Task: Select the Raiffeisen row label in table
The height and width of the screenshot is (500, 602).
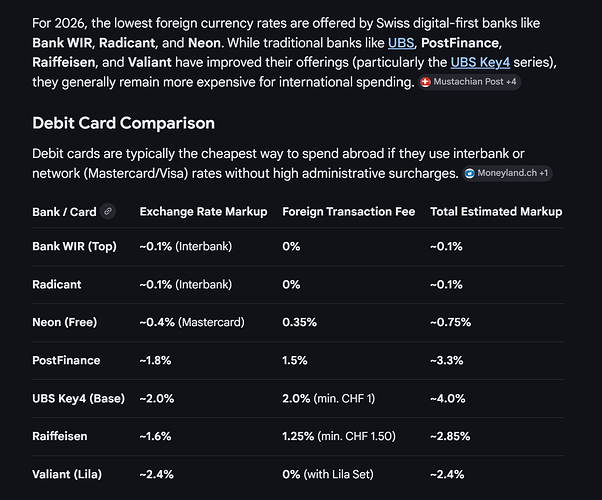Action: coord(62,436)
